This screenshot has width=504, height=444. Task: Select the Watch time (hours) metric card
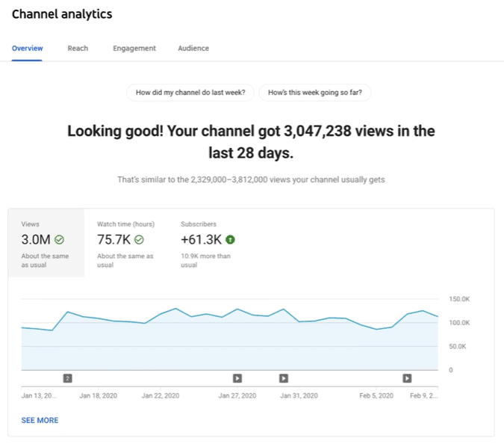tap(125, 243)
